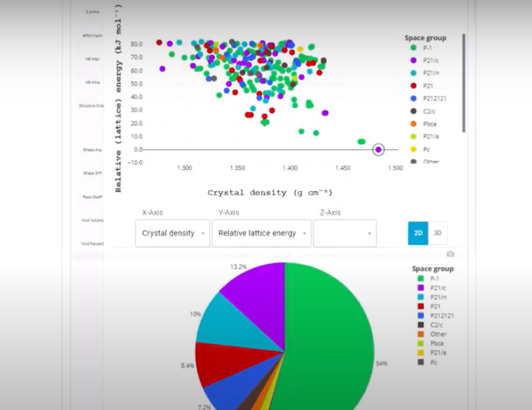Viewport: 532px width, 410px height.
Task: Select Structure Order in left sidebar
Action: pos(91,105)
